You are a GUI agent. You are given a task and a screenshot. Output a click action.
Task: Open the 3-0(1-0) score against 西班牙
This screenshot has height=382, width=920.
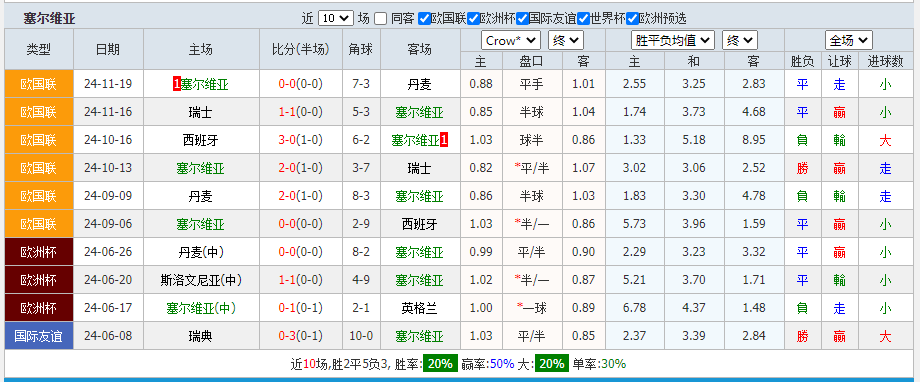click(300, 140)
